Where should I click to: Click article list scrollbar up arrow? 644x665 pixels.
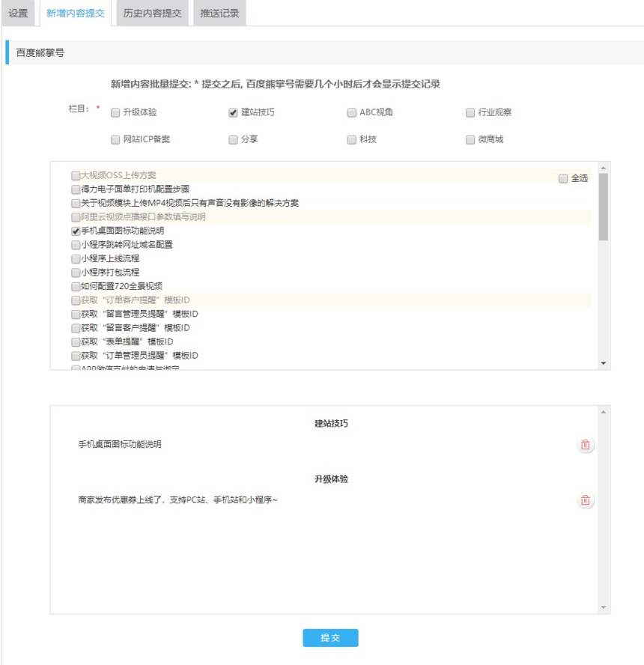coord(604,168)
